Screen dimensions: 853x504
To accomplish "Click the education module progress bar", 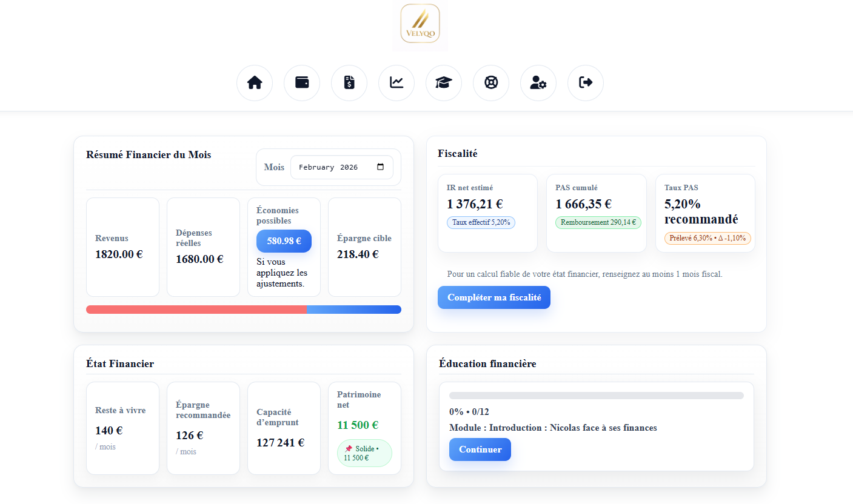I will tap(597, 396).
